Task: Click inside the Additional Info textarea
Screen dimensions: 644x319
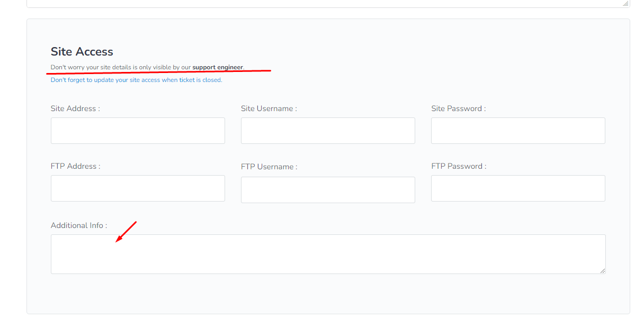Action: 328,254
